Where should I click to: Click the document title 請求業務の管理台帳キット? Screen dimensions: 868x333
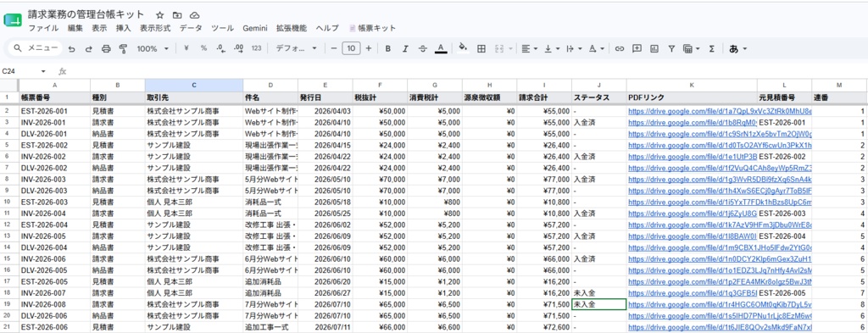pos(86,15)
